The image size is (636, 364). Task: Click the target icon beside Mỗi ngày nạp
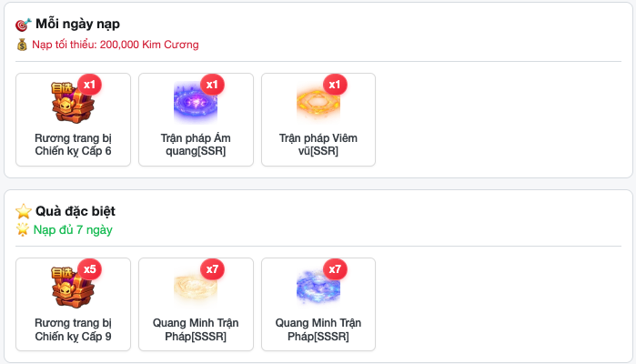pyautogui.click(x=23, y=25)
